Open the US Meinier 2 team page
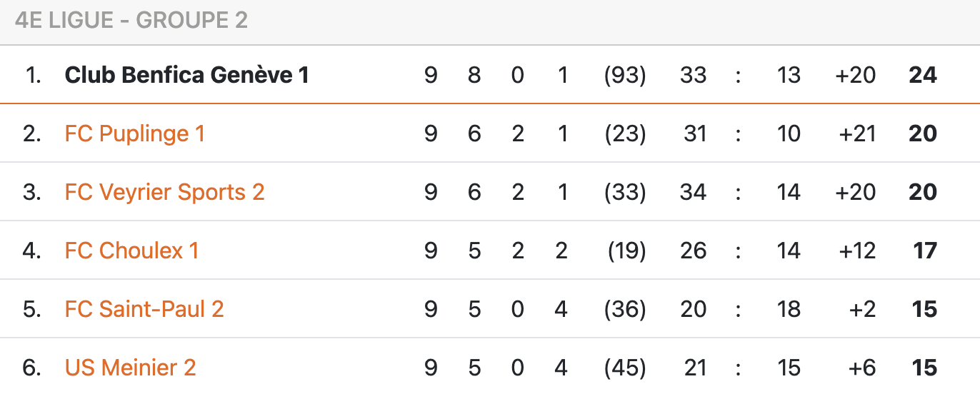This screenshot has width=980, height=394. (x=130, y=368)
